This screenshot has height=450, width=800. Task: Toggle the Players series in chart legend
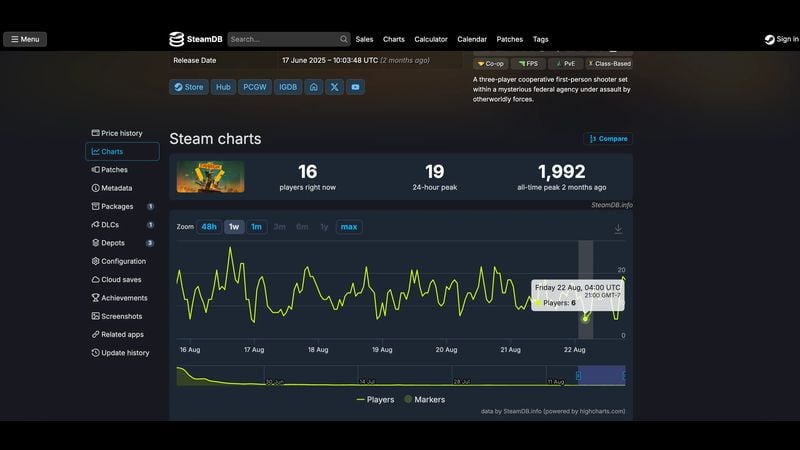click(x=375, y=399)
